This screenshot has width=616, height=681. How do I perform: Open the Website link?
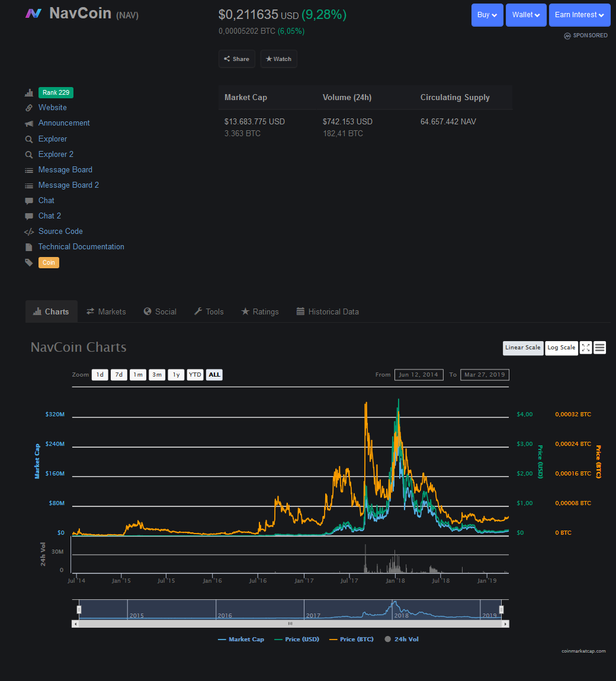tap(53, 108)
